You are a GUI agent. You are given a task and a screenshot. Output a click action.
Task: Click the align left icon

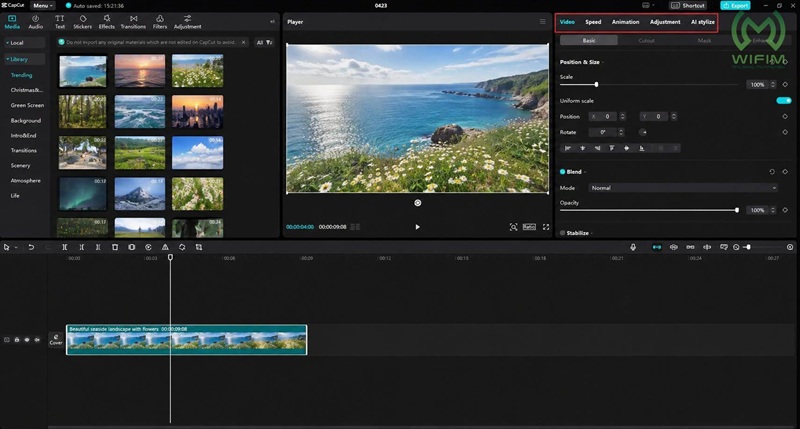pos(568,148)
